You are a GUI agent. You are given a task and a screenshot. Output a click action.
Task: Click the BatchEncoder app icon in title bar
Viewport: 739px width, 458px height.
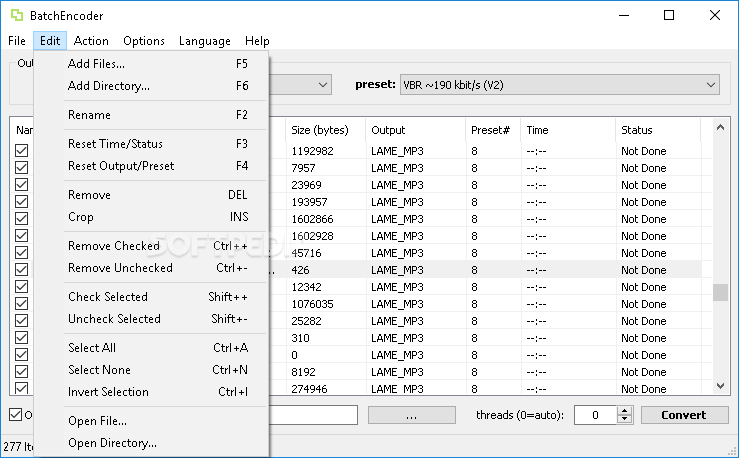[18, 15]
